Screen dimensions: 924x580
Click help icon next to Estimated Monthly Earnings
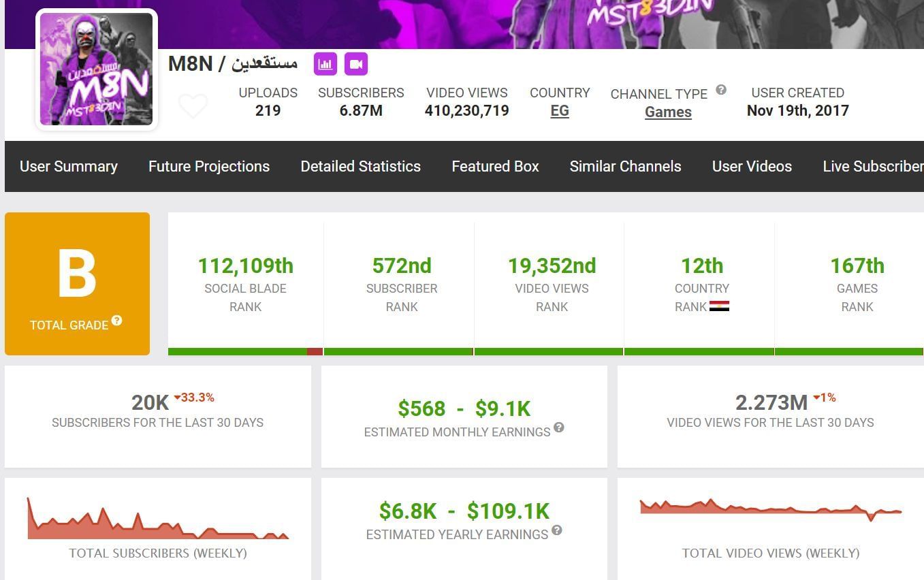[559, 428]
